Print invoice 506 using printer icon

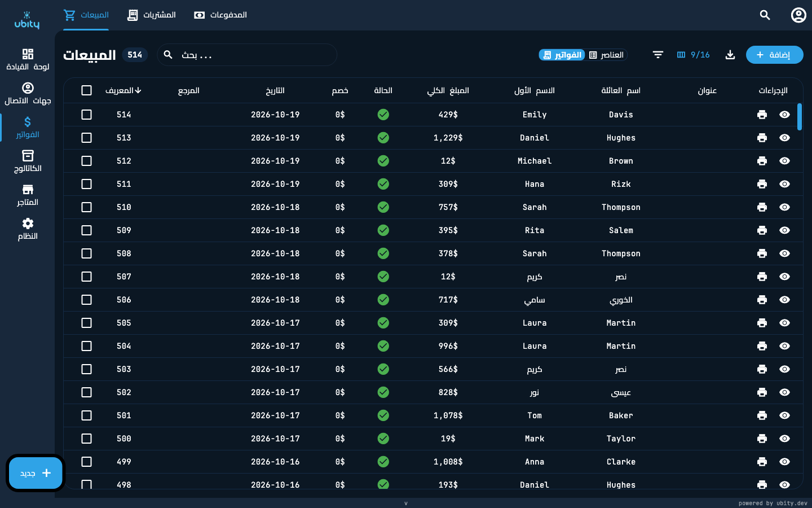point(762,300)
